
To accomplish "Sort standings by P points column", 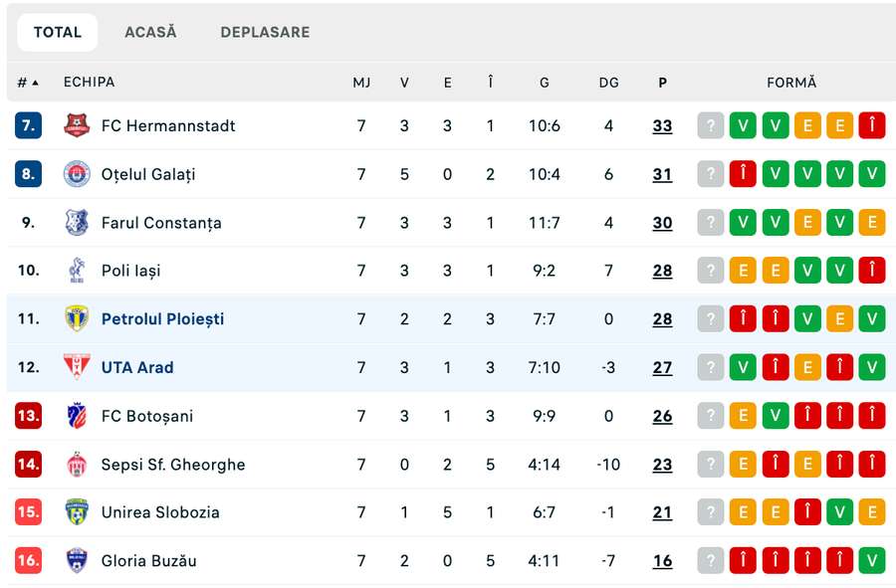I will [662, 83].
